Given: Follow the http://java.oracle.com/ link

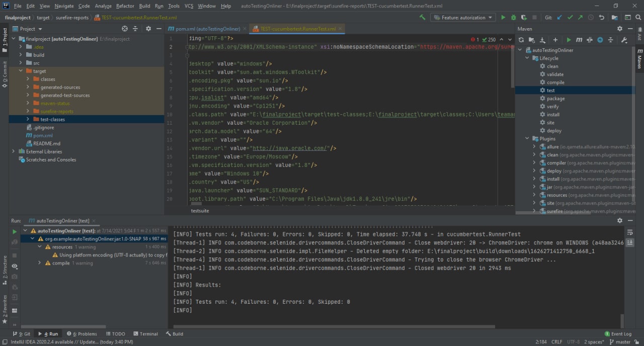Looking at the screenshot, I should point(290,148).
